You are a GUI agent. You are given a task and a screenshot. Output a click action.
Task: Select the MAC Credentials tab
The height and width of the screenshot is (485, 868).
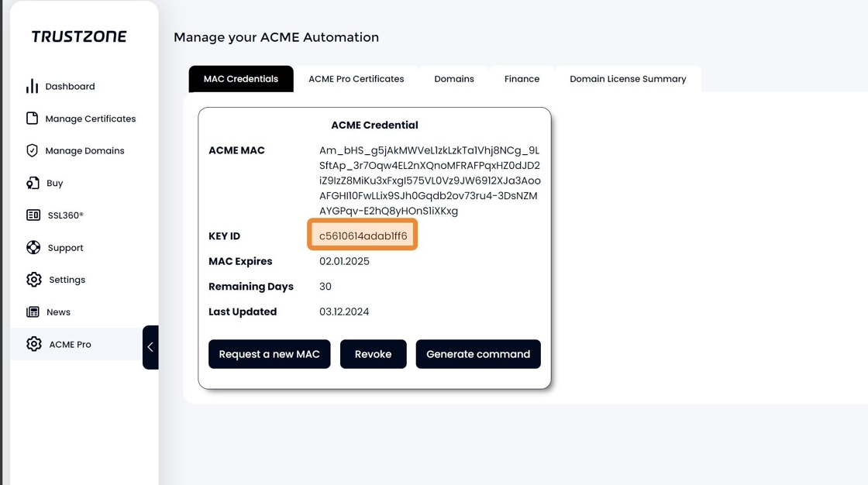tap(241, 78)
